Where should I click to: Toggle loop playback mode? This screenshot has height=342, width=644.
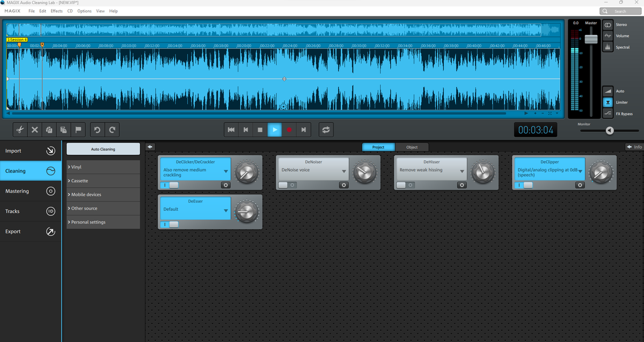(326, 130)
